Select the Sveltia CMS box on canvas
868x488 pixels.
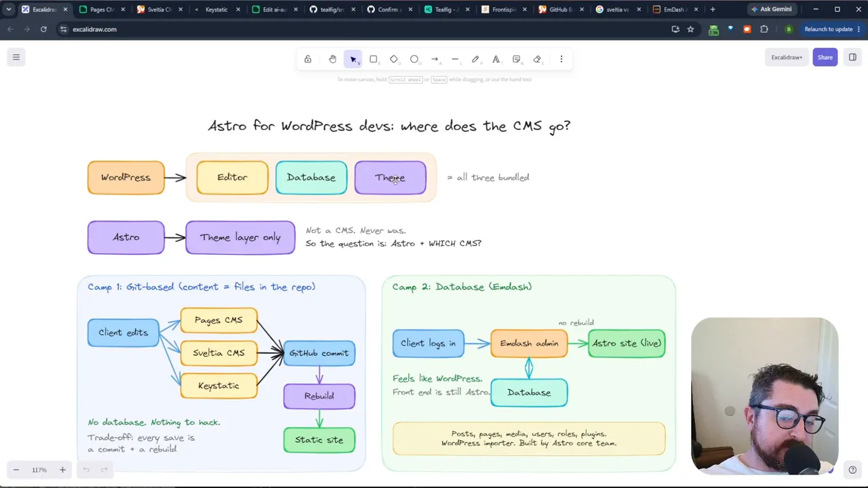point(218,353)
